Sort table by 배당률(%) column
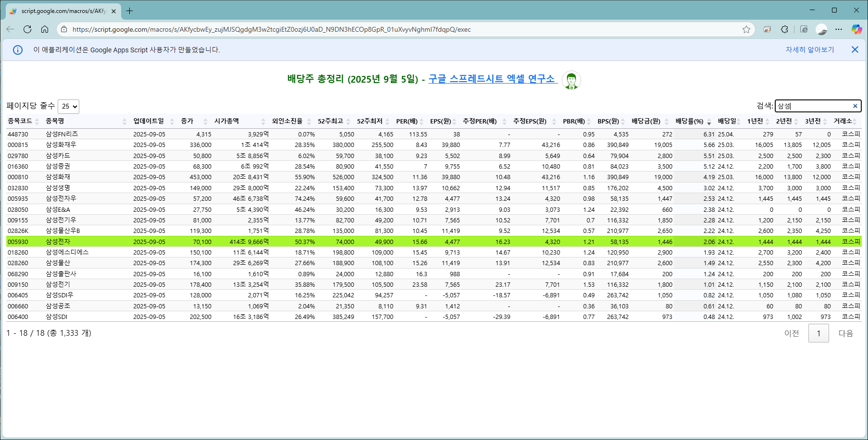This screenshot has height=440, width=868. [693, 121]
